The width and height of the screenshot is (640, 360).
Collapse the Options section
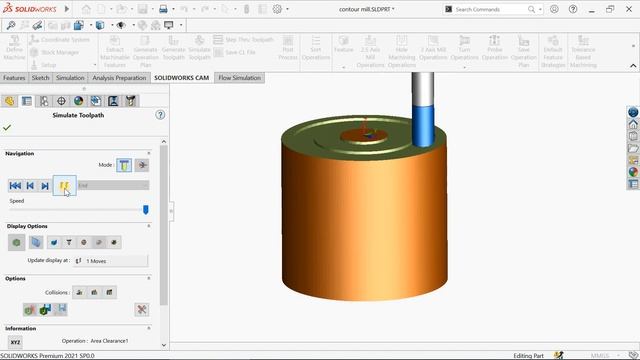pyautogui.click(x=149, y=278)
